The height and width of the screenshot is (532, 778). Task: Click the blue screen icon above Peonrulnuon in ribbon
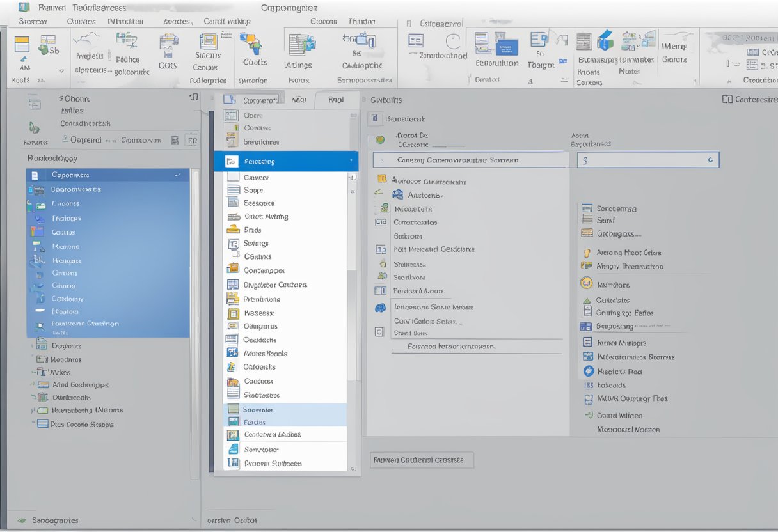click(506, 46)
